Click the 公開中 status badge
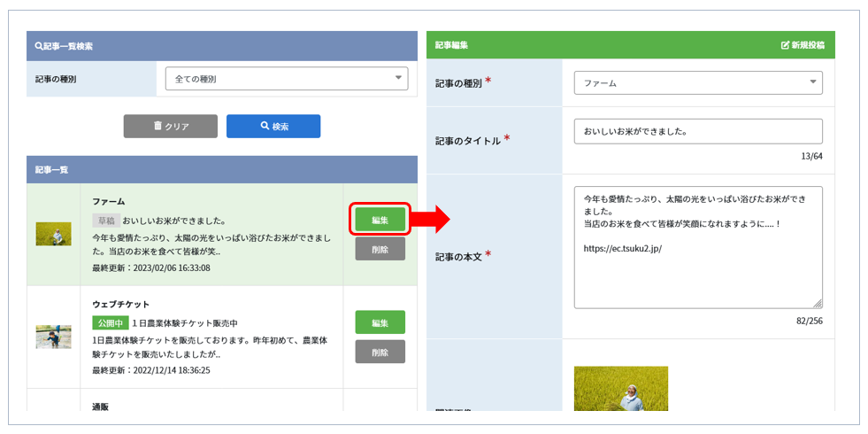868x434 pixels. (x=111, y=322)
